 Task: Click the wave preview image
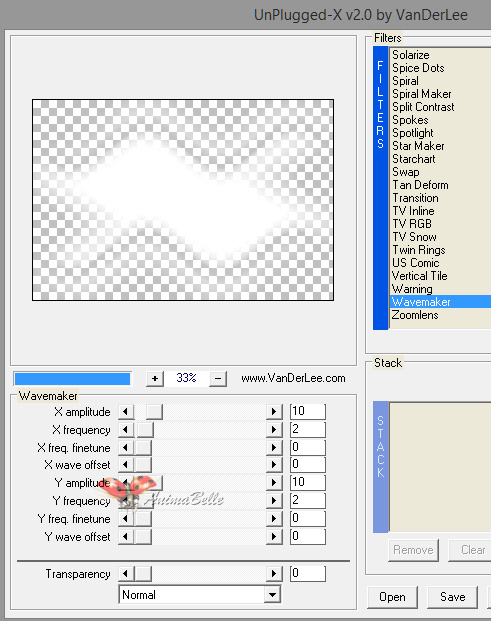click(183, 200)
